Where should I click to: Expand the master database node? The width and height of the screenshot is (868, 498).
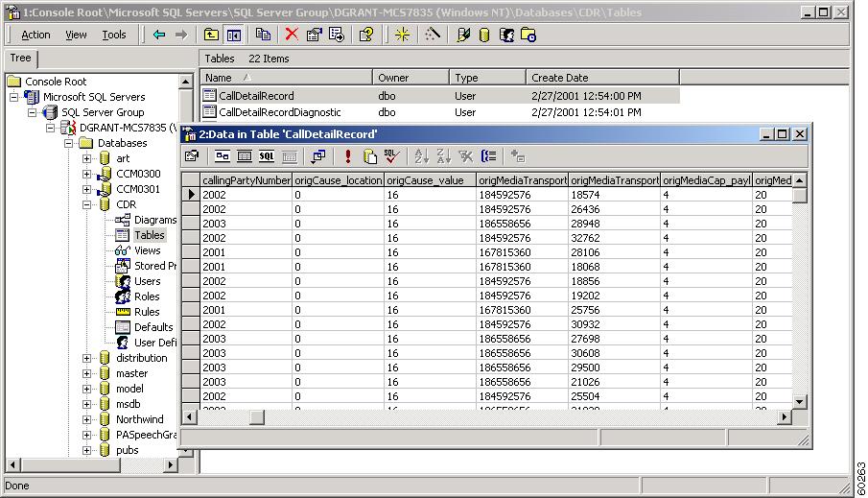click(x=87, y=373)
